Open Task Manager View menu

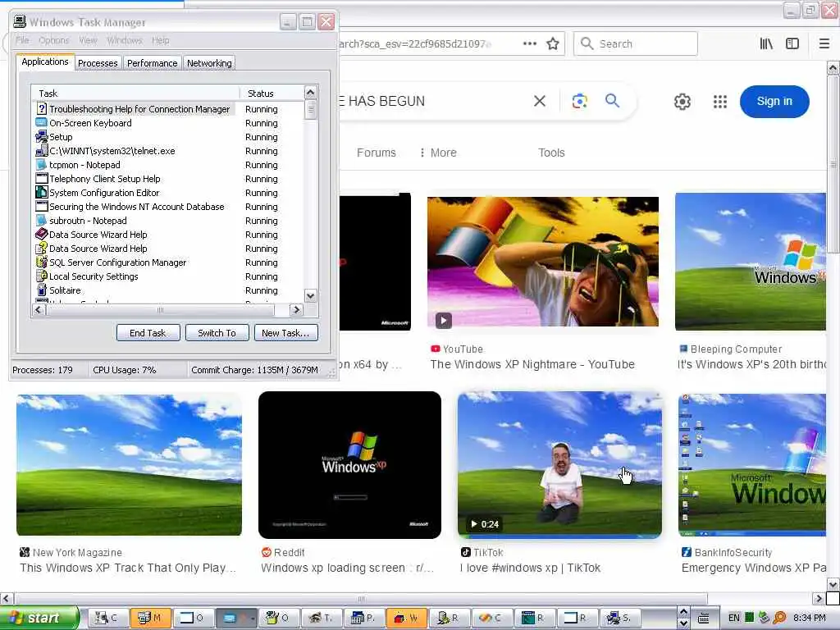point(88,40)
